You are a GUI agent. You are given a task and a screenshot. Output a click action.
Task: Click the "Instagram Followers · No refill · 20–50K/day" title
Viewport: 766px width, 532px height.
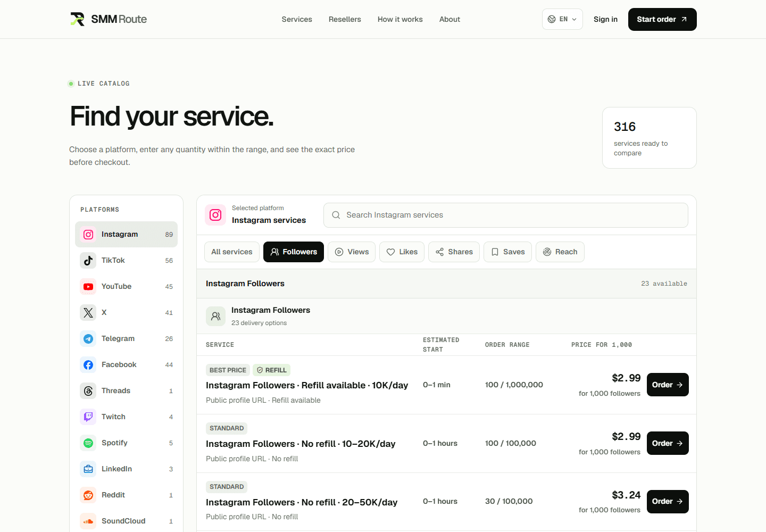(x=302, y=502)
